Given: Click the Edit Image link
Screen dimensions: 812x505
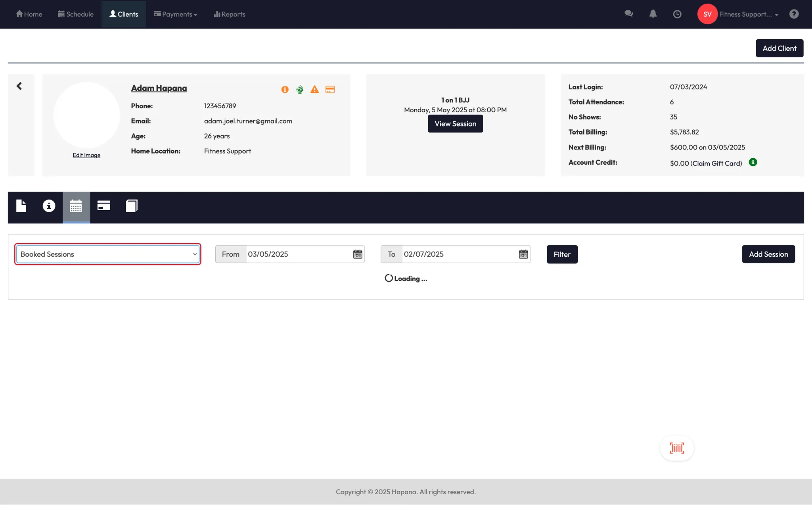Looking at the screenshot, I should click(x=86, y=155).
